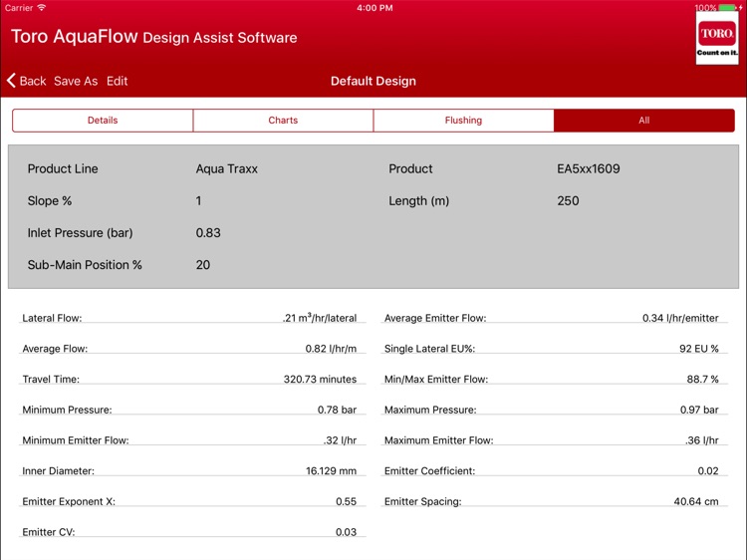This screenshot has width=747, height=560.
Task: Tap the Average Flow value 0.82 l/hr/m
Action: (x=331, y=349)
